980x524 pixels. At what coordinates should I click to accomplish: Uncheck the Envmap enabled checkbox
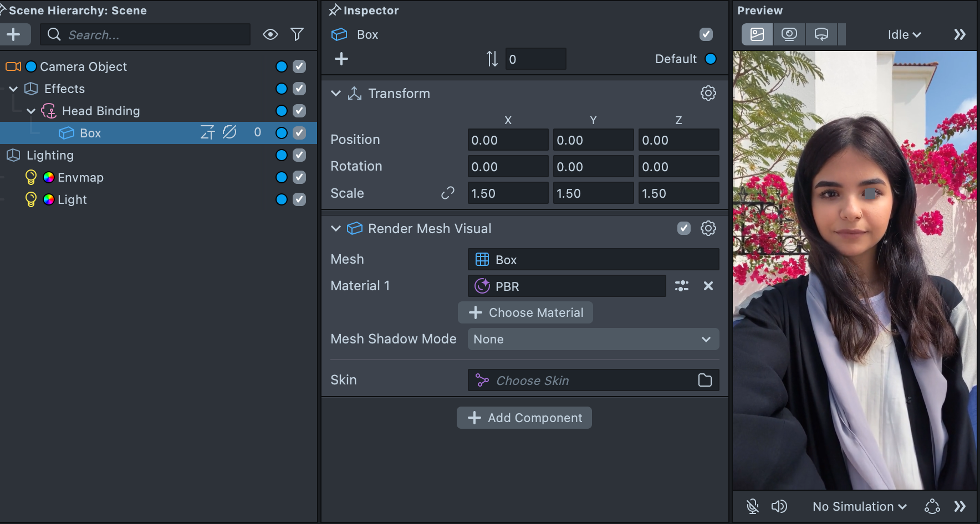tap(299, 177)
